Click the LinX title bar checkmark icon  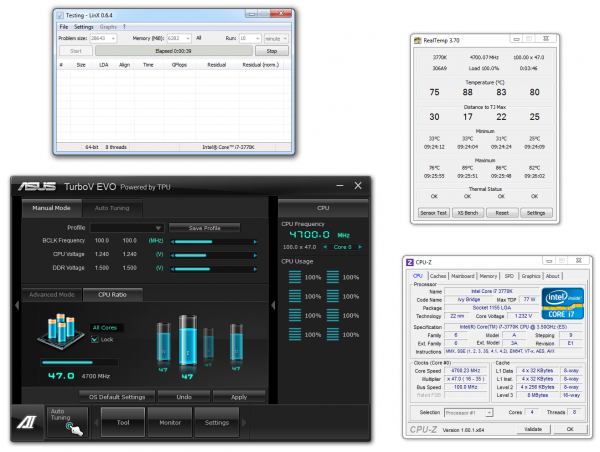click(60, 15)
